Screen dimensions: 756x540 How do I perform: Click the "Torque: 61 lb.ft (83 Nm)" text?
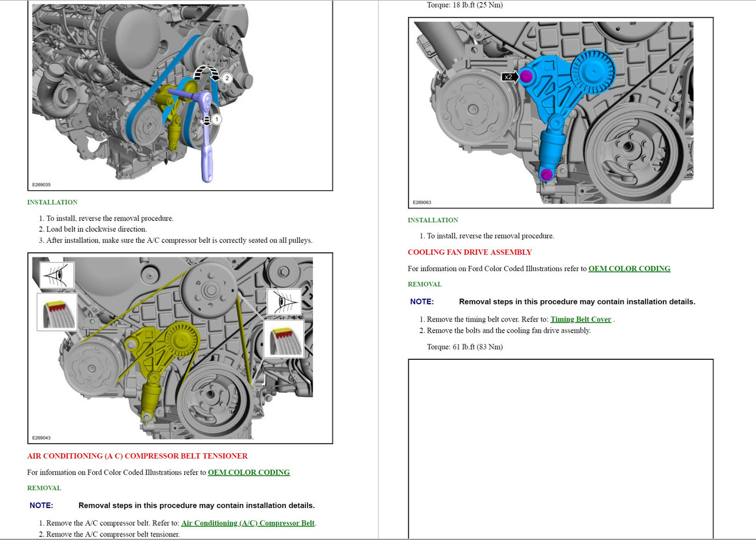464,347
